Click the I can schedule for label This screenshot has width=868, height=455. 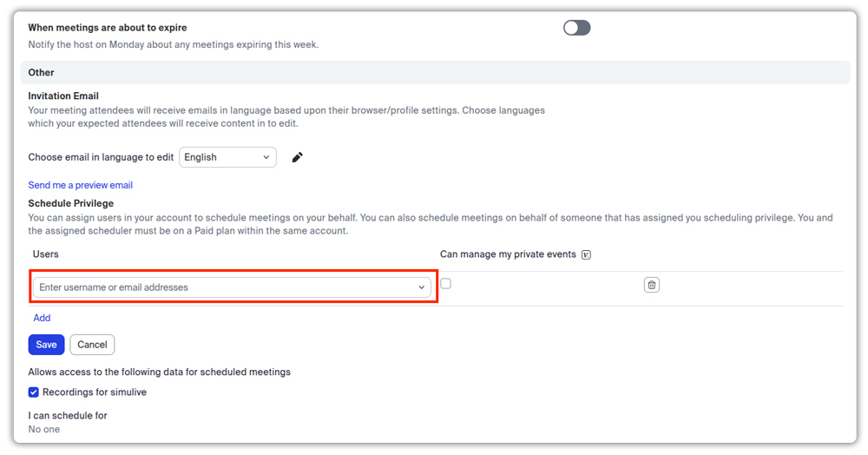68,415
